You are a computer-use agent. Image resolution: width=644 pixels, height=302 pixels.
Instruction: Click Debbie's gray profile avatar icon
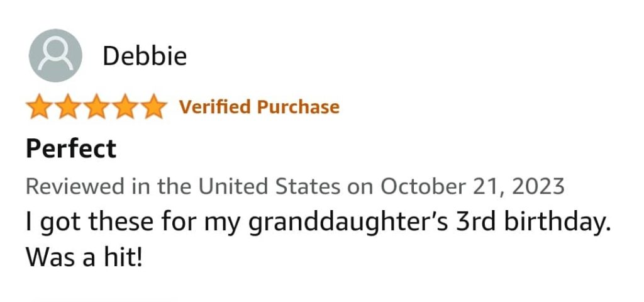click(55, 55)
